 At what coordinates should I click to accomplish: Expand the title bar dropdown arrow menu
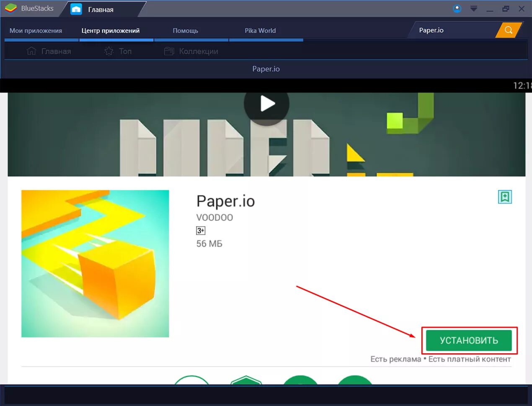(474, 8)
